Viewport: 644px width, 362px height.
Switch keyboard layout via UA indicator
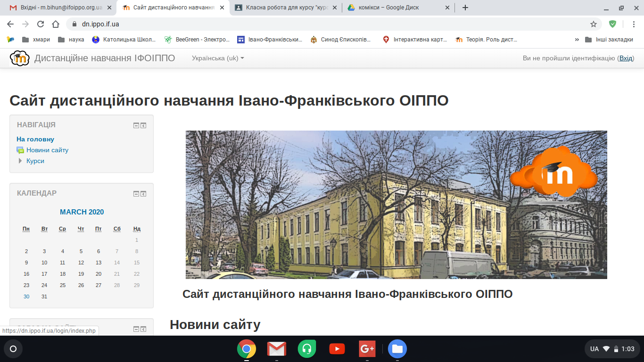point(594,349)
